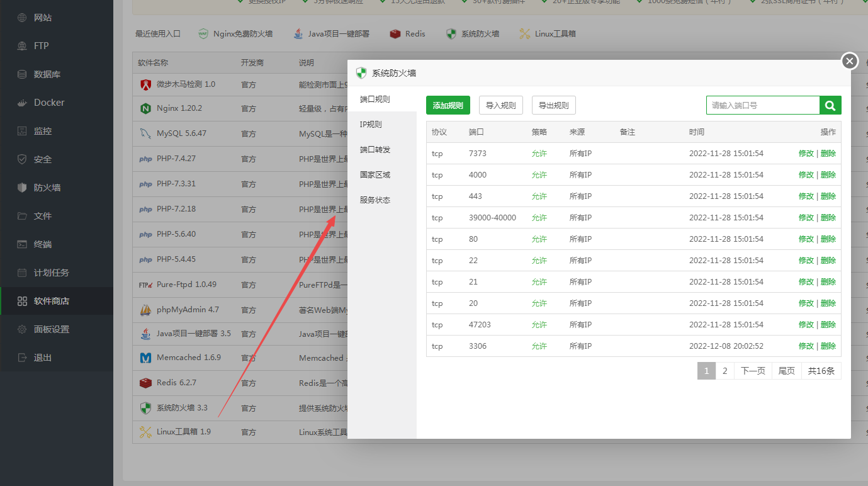Switch to the 端口规则 tab
The height and width of the screenshot is (486, 868).
[x=382, y=99]
